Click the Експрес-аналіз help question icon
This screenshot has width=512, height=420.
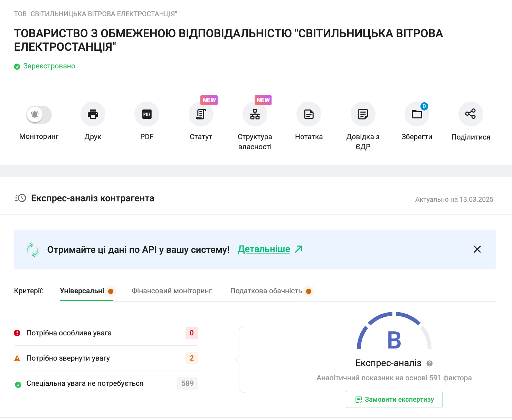click(429, 363)
